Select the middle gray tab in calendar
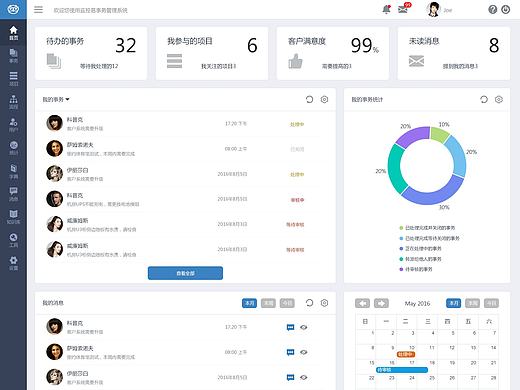Image resolution: width=520 pixels, height=390 pixels. click(472, 303)
